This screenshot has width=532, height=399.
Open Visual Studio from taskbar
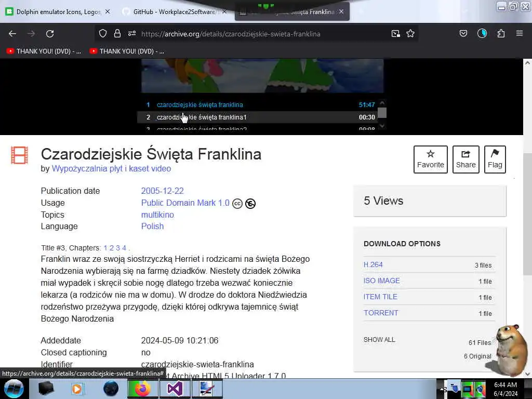(x=175, y=389)
